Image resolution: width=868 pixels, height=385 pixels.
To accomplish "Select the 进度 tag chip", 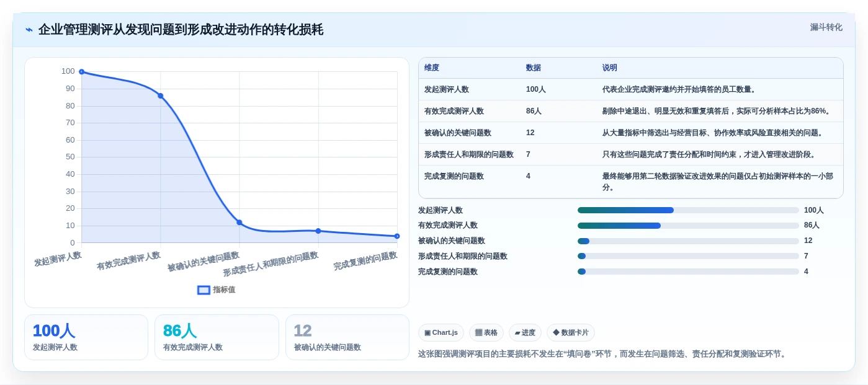I will click(x=525, y=333).
